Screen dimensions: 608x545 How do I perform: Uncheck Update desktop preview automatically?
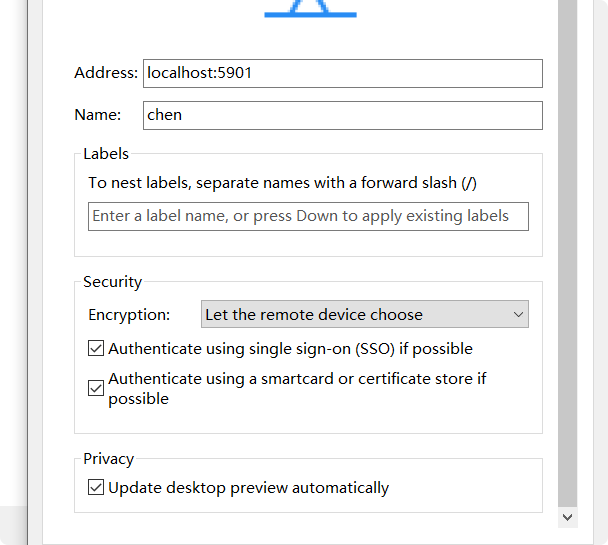(96, 487)
